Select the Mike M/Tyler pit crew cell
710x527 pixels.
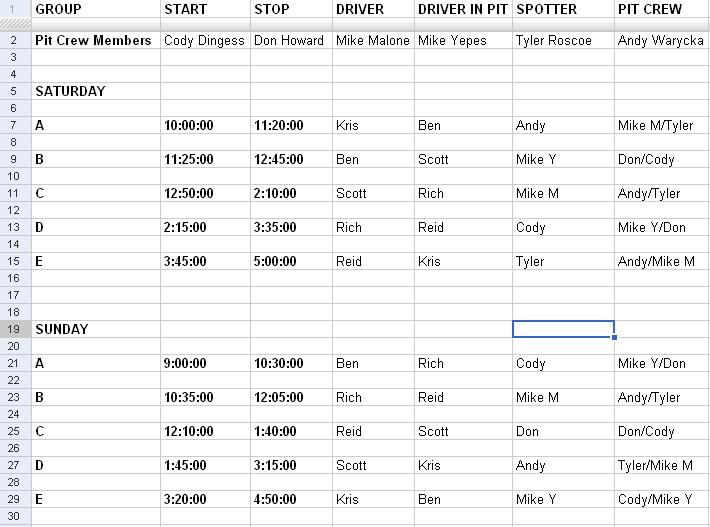[662, 125]
